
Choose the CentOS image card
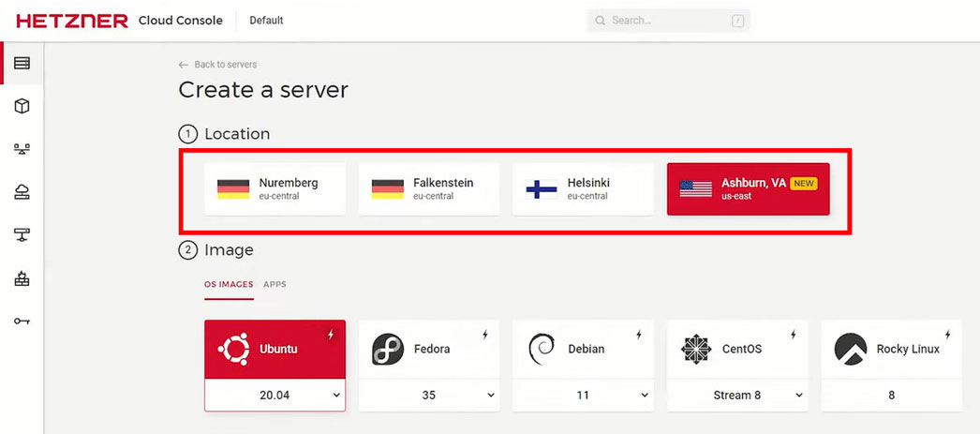point(737,349)
